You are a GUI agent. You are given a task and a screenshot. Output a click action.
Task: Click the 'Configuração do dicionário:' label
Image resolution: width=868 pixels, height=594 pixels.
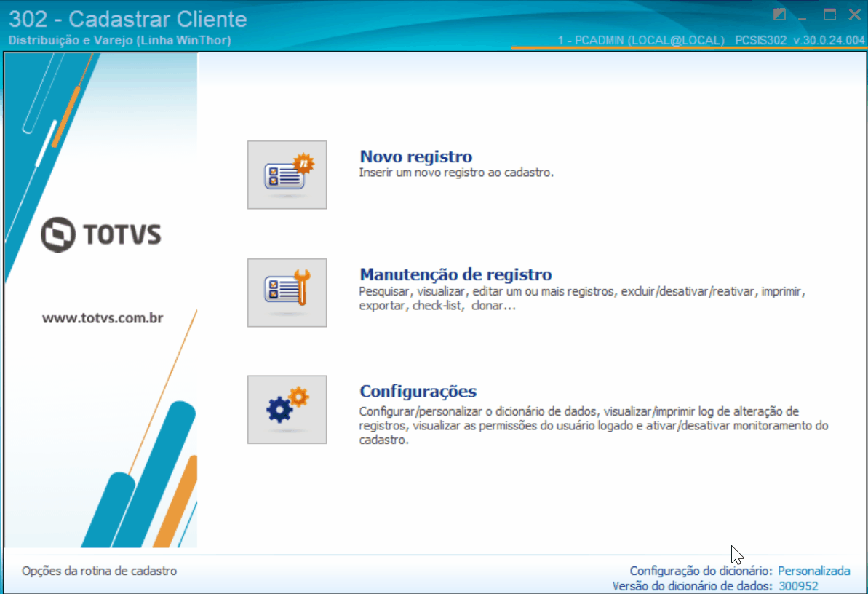coord(701,571)
